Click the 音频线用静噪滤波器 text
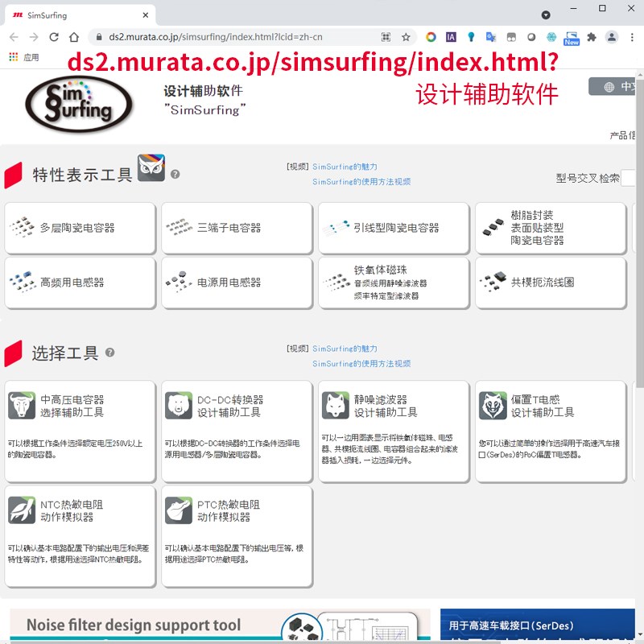Viewport: 644px width, 644px height. (390, 283)
